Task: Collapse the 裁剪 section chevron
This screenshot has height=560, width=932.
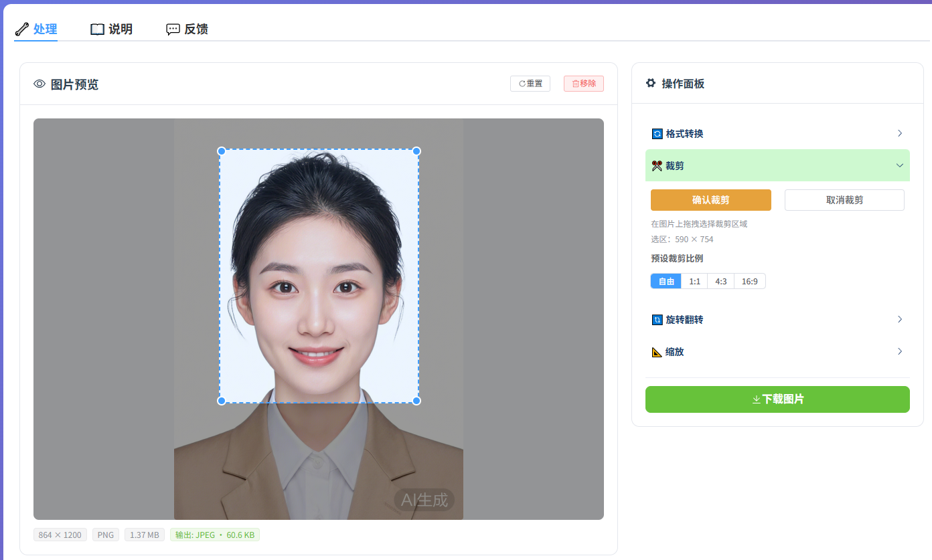Action: [900, 165]
